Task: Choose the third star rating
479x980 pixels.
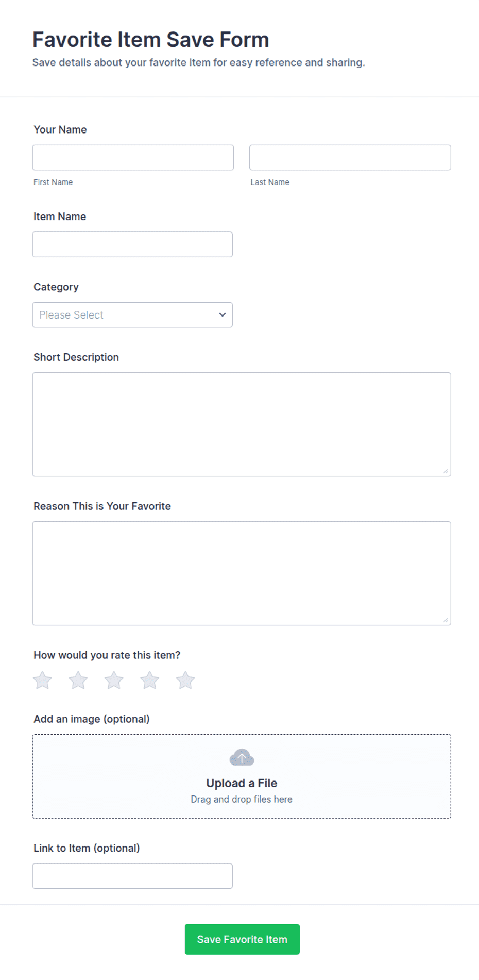Action: [x=114, y=680]
